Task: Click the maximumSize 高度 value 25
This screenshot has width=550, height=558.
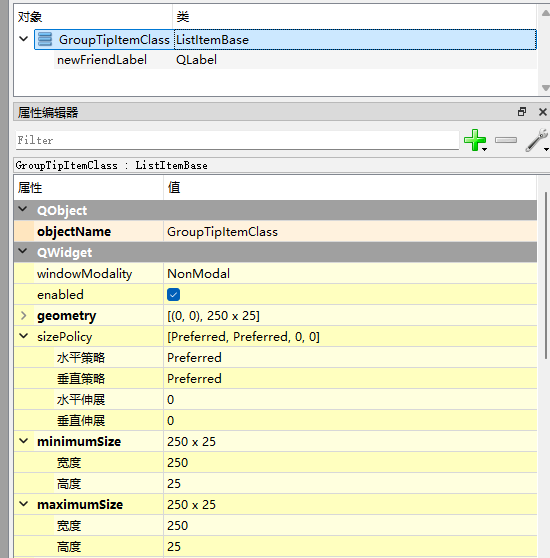Action: pyautogui.click(x=174, y=547)
